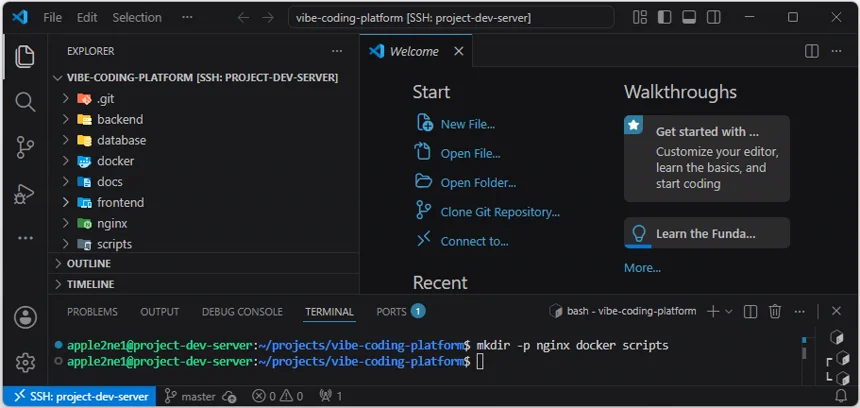Click New File... link
This screenshot has width=860, height=408.
(456, 124)
